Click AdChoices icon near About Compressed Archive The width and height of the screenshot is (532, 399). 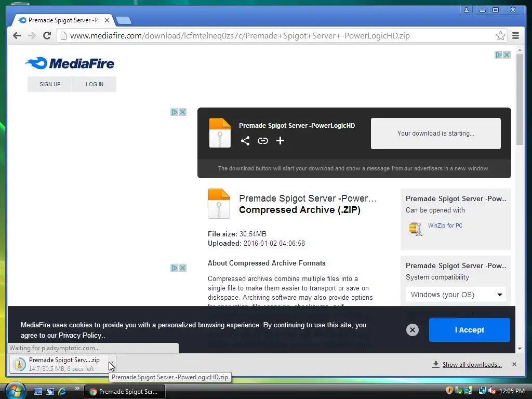[175, 268]
